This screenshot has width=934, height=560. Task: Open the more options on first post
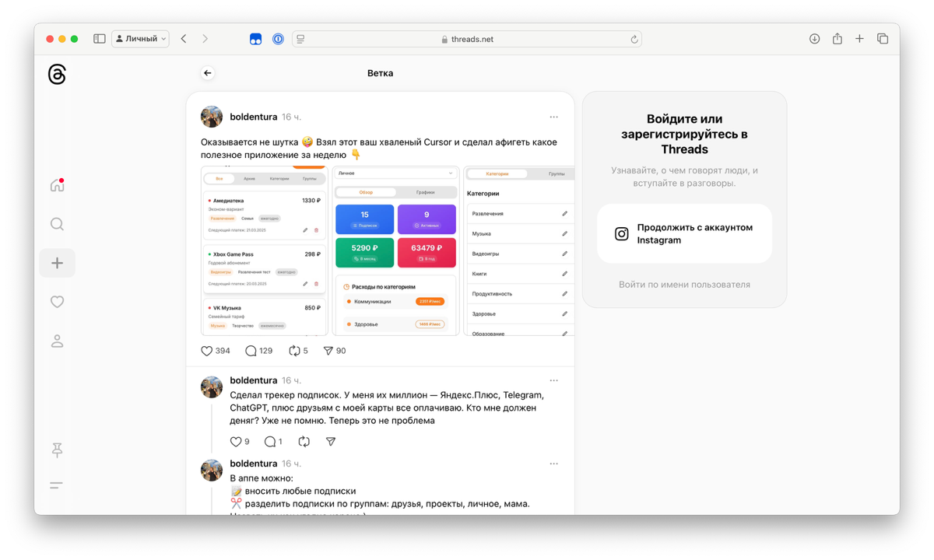[553, 117]
